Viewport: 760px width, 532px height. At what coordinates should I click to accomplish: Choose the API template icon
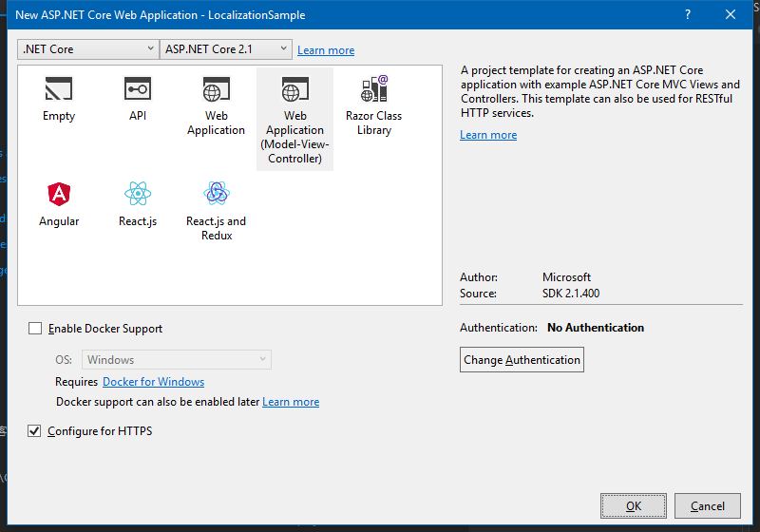pyautogui.click(x=138, y=90)
